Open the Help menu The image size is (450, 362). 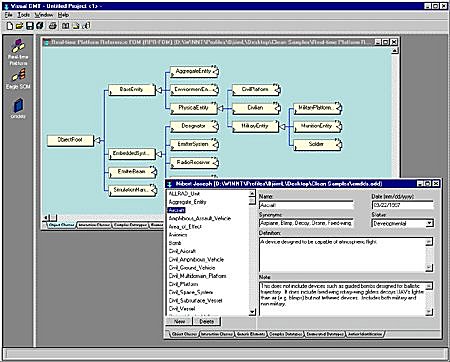63,15
